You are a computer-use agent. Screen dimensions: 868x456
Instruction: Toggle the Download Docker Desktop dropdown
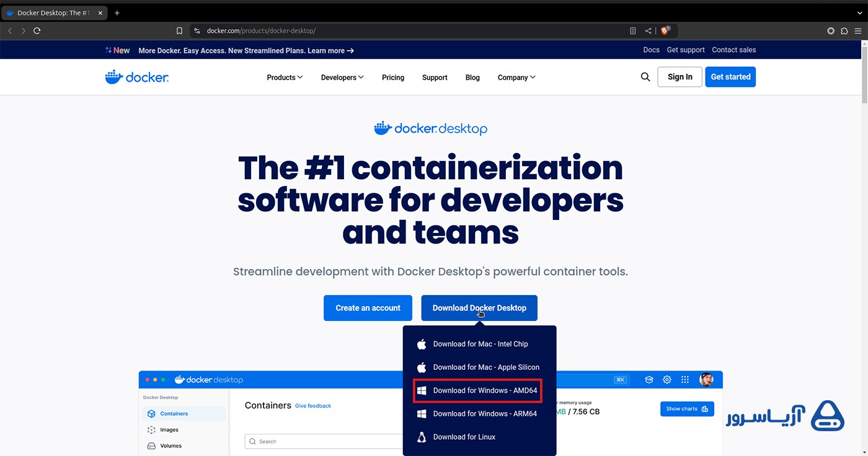(479, 308)
